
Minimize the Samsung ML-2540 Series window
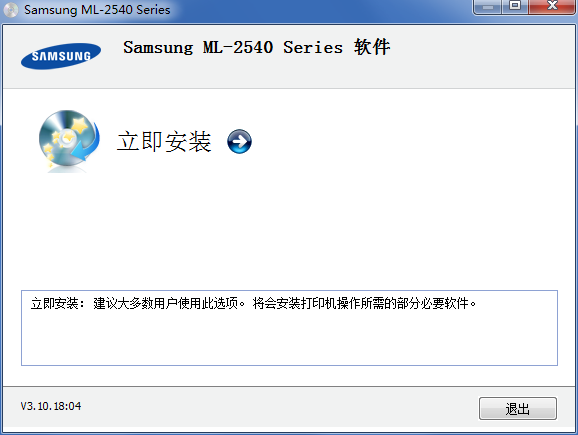click(x=487, y=6)
